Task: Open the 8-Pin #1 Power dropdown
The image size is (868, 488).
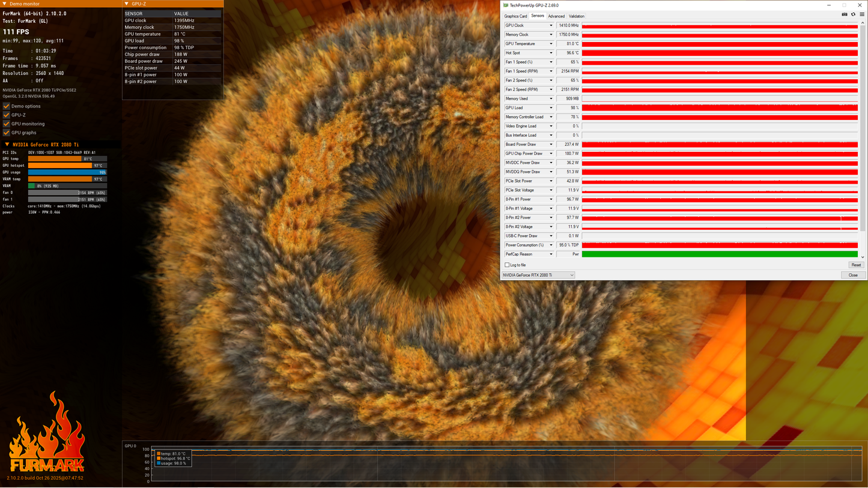Action: click(551, 199)
